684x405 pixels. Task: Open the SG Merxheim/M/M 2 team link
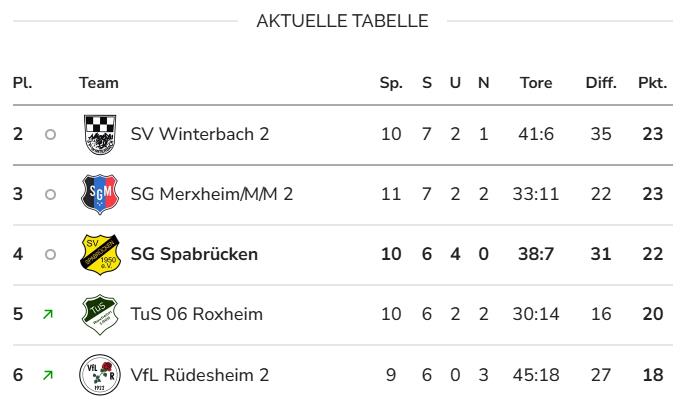[212, 194]
